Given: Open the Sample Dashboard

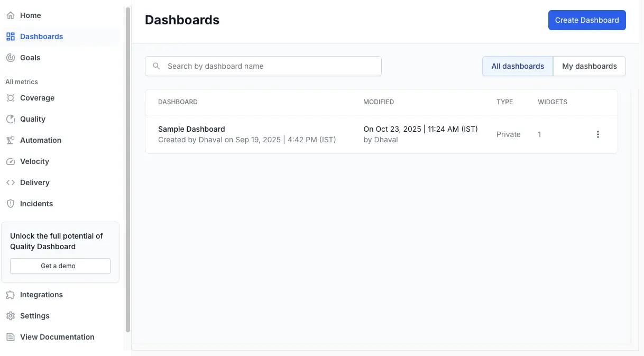Looking at the screenshot, I should [191, 129].
